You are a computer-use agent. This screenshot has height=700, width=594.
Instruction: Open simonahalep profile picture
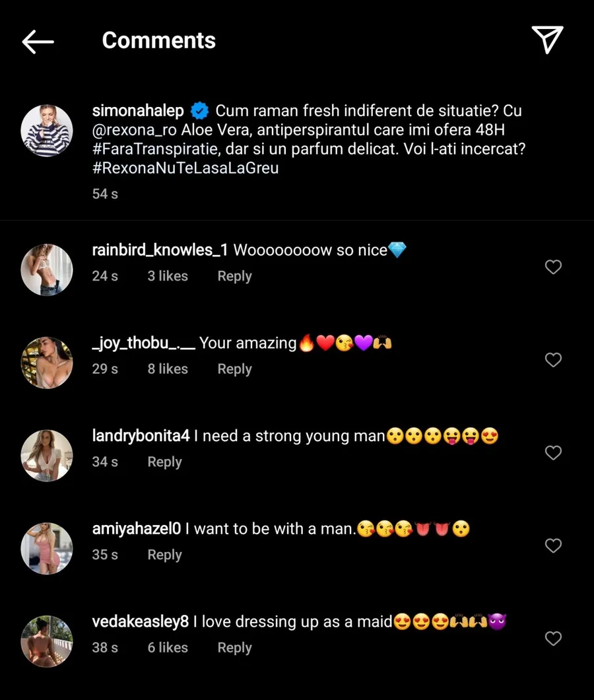(x=47, y=130)
